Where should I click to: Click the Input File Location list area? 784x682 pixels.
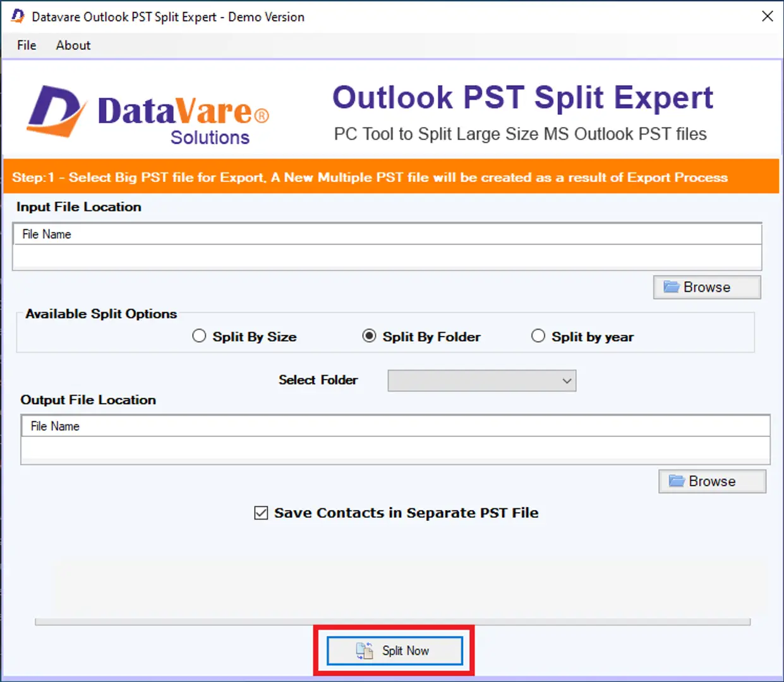click(x=387, y=257)
